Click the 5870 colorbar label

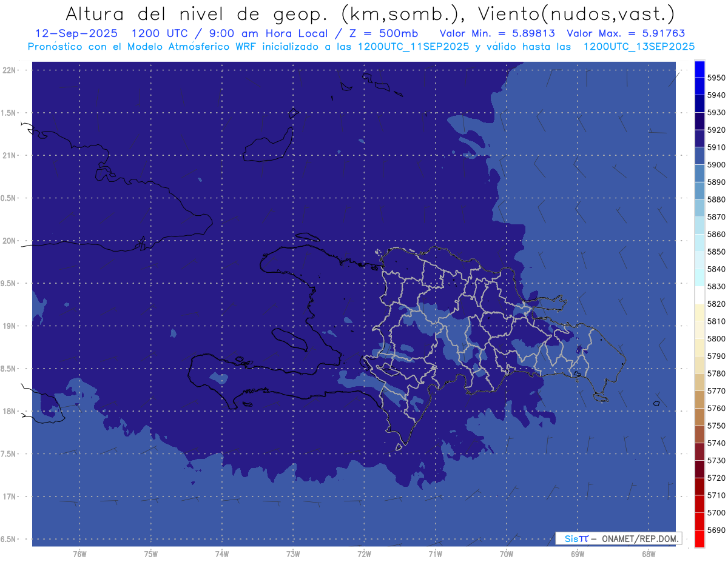tap(716, 216)
